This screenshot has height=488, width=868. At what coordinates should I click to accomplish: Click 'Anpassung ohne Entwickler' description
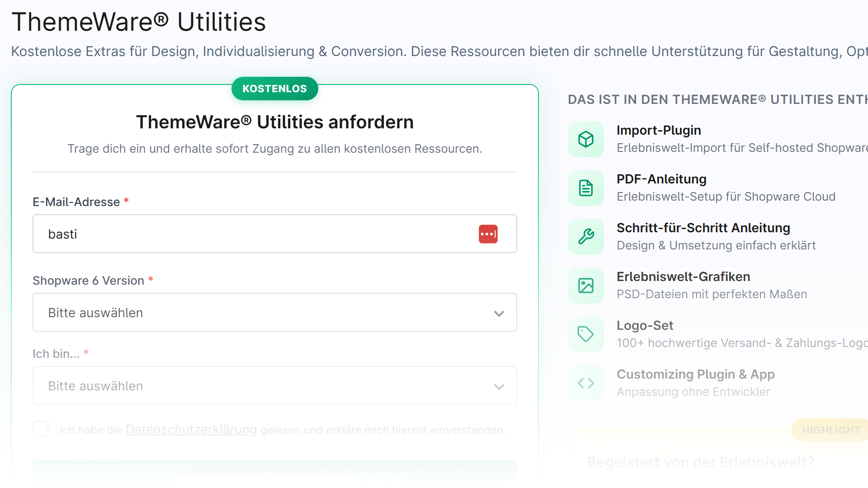(693, 392)
